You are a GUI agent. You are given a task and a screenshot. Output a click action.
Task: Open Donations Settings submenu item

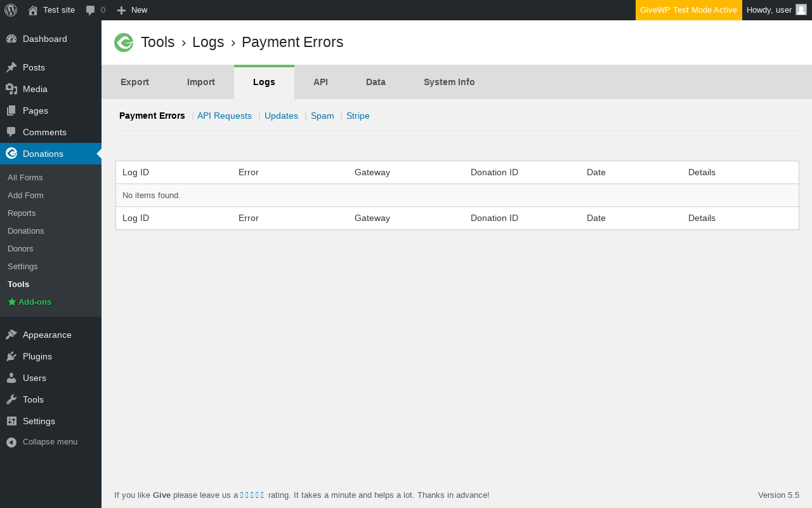(x=51, y=266)
